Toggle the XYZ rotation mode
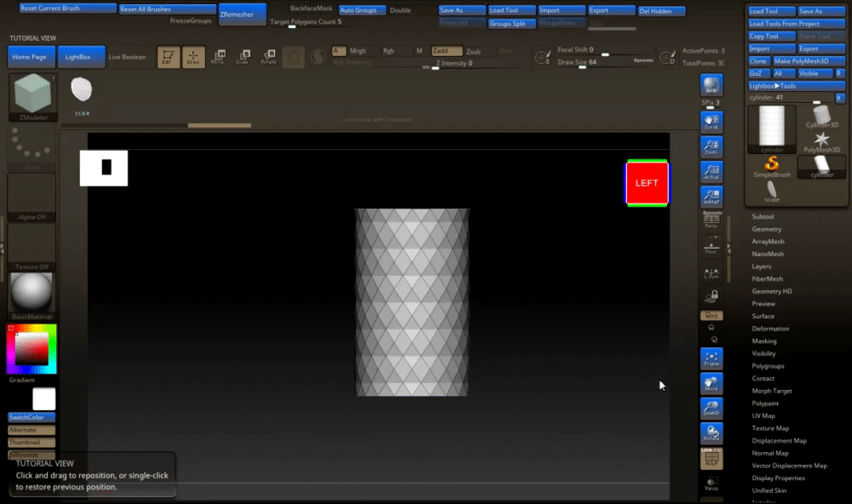Viewport: 852px width, 504px height. pyautogui.click(x=711, y=316)
